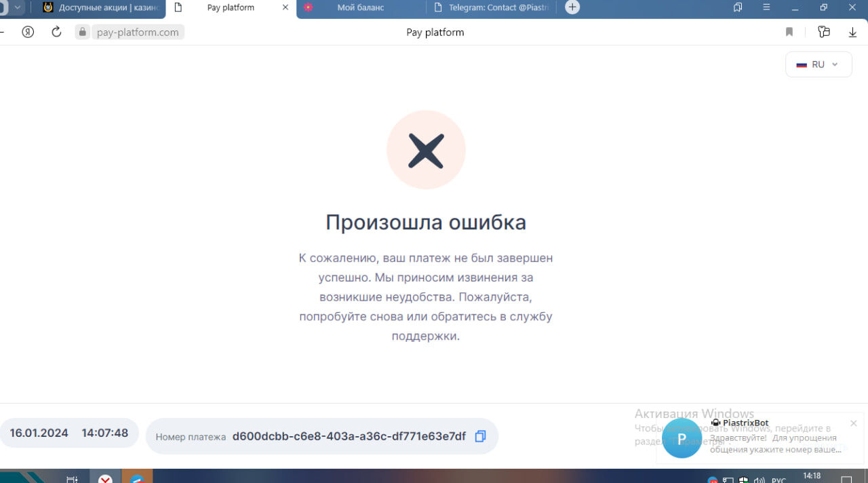
Task: Switch to the "Мой баланс" tab
Action: point(360,7)
